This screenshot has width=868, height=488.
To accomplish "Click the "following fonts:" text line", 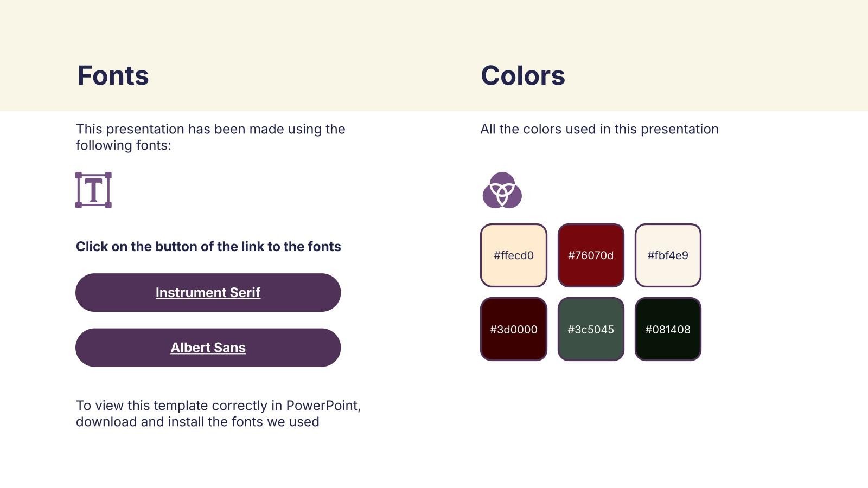I will tap(123, 145).
